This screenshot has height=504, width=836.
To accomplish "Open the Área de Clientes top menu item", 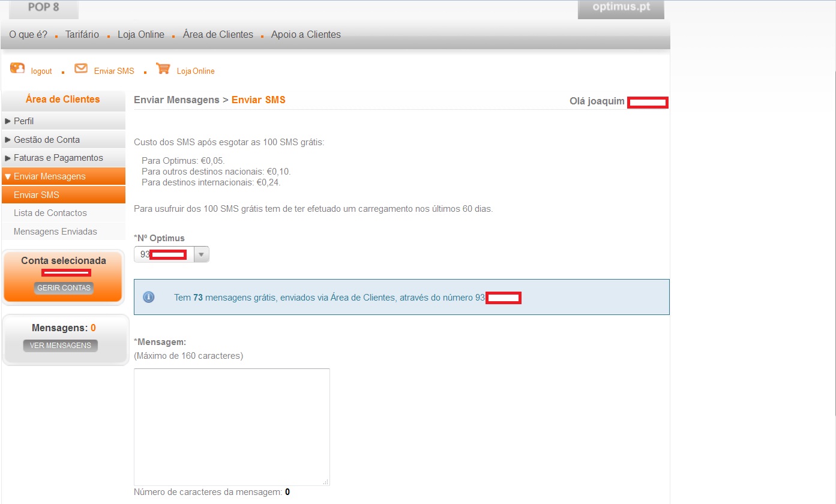I will [x=218, y=35].
